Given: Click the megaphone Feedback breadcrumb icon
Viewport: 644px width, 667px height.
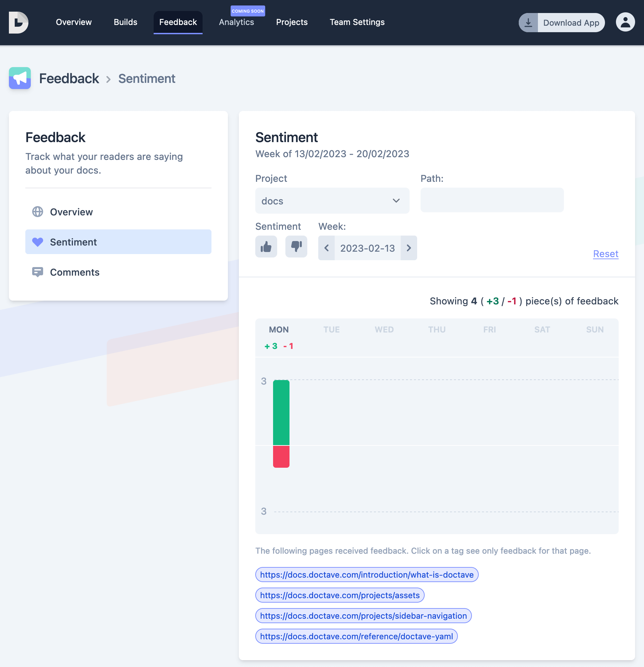Looking at the screenshot, I should (x=20, y=78).
